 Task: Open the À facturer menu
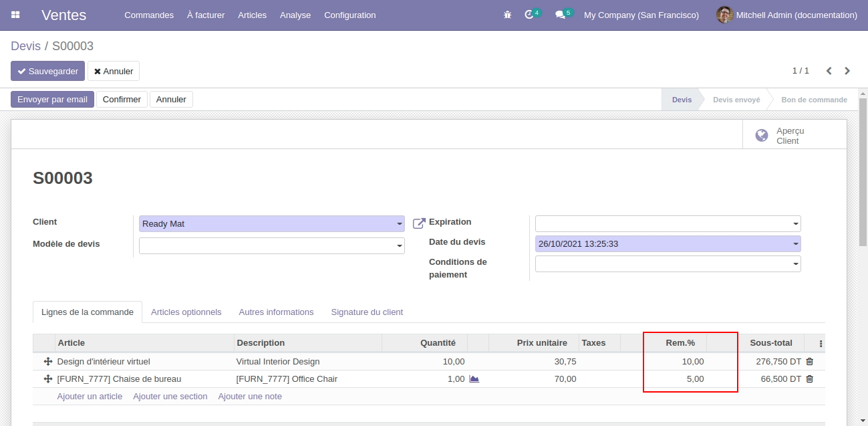(206, 15)
